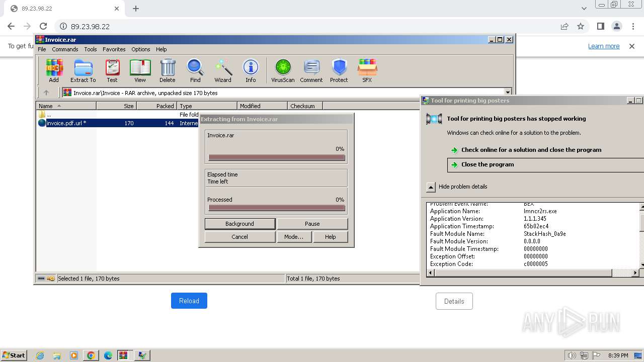Sort by Checksum column header
This screenshot has width=644, height=362.
click(305, 106)
